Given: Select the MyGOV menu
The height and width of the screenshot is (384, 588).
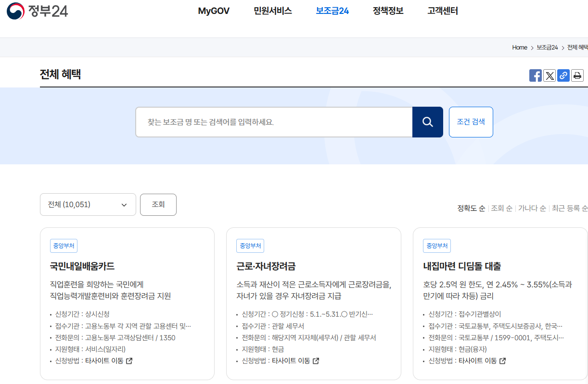Looking at the screenshot, I should pos(214,11).
